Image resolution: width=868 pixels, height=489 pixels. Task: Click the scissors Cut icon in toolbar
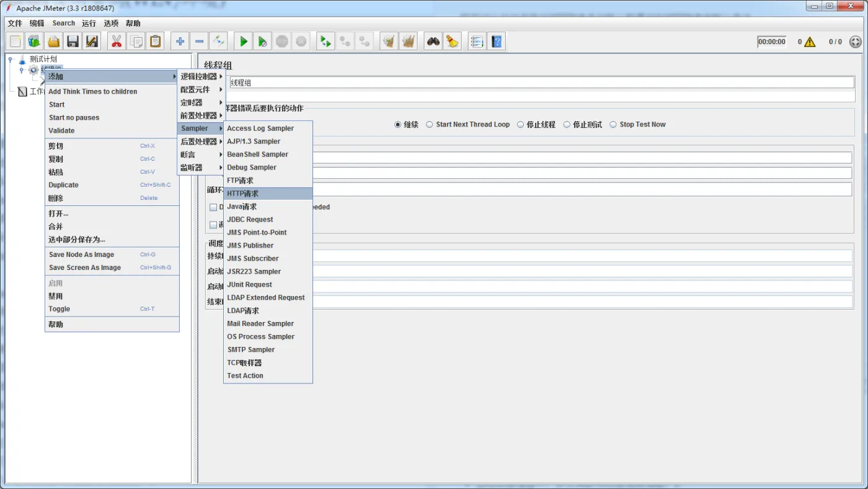116,42
